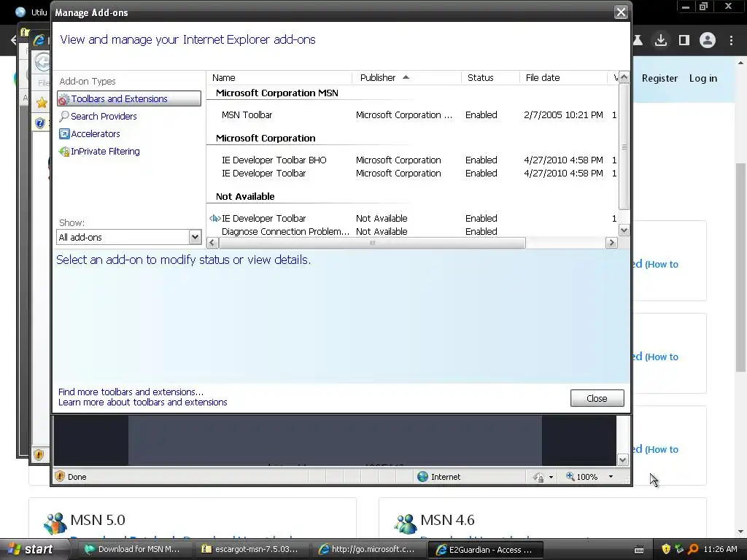Click the InPrivate Filtering icon

(x=64, y=152)
